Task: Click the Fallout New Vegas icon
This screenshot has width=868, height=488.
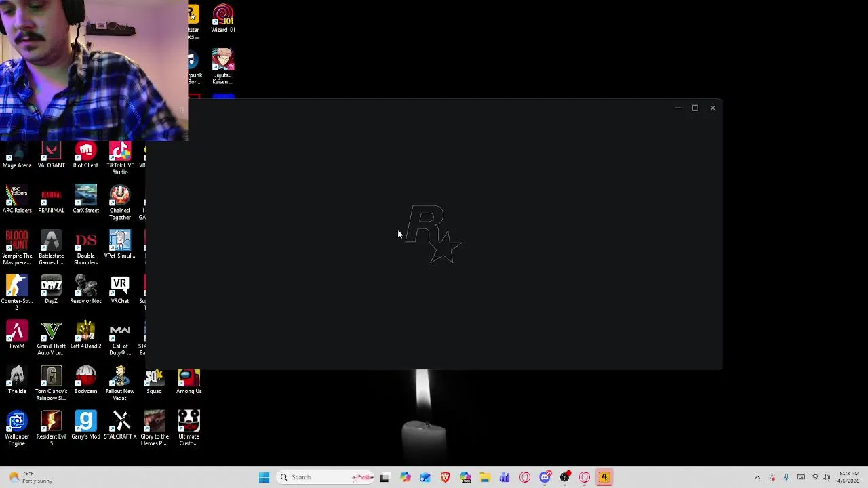Action: click(120, 384)
